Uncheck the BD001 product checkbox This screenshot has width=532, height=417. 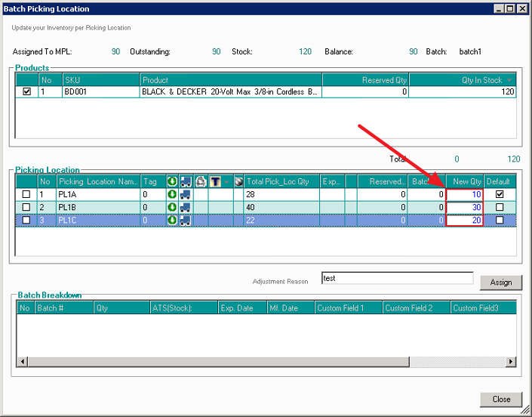click(27, 92)
